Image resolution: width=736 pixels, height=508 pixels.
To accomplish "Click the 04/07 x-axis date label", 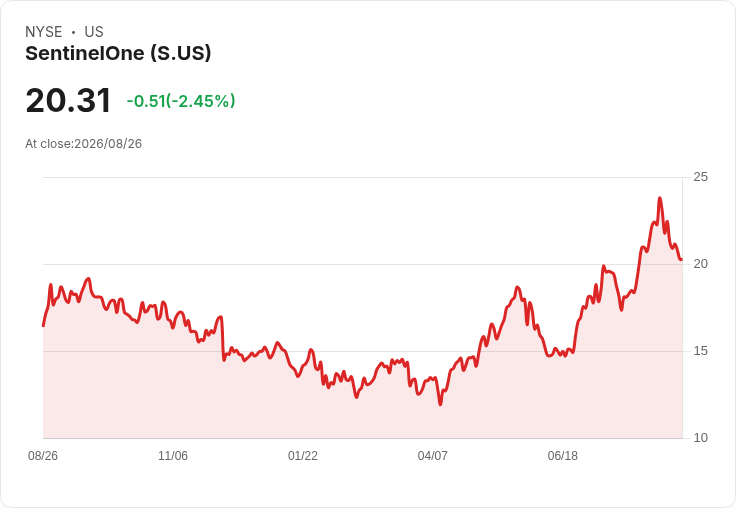I will pos(432,455).
